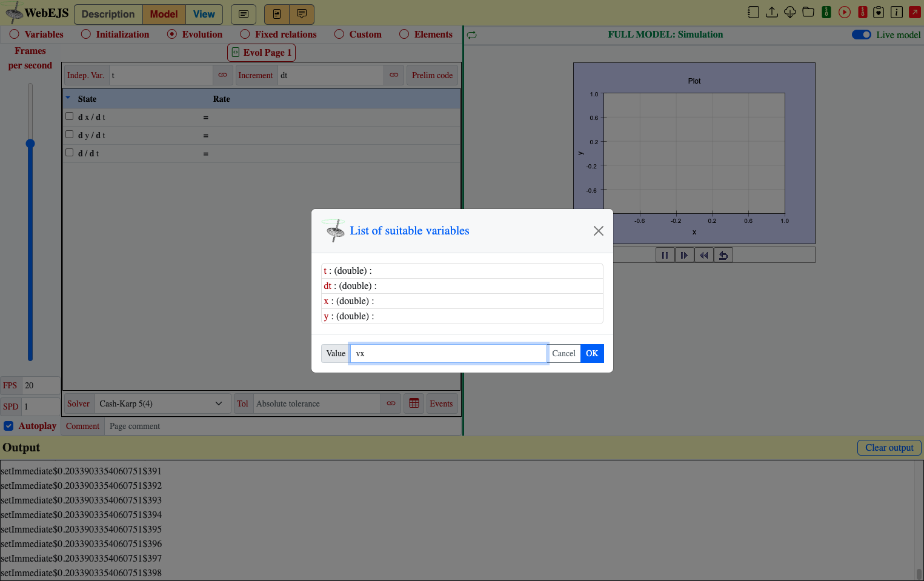Check the d x / d t row checkbox

pos(70,116)
